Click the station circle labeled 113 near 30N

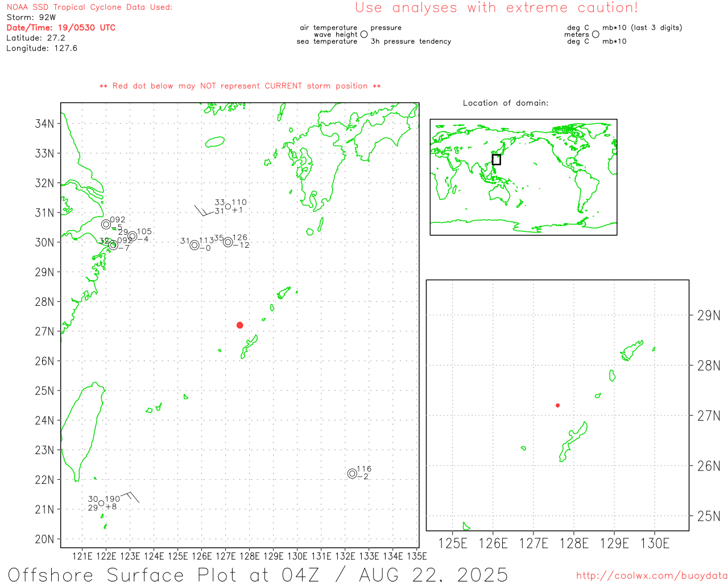[x=195, y=245]
